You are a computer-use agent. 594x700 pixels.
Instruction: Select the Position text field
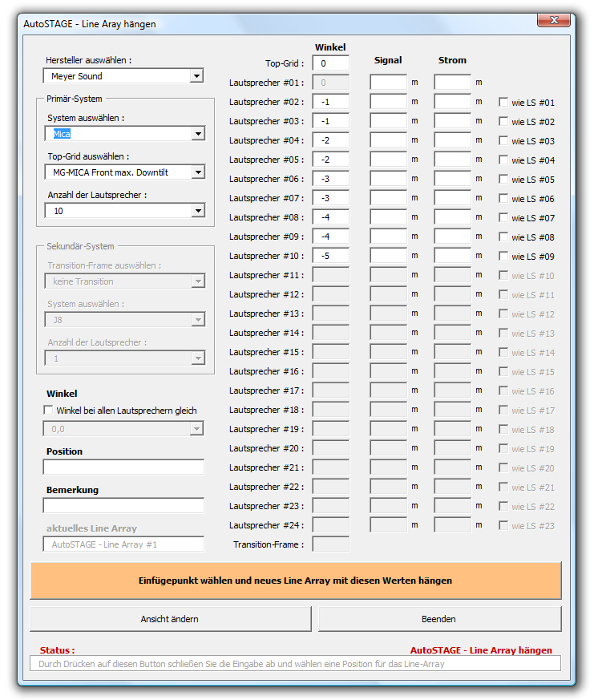[123, 467]
